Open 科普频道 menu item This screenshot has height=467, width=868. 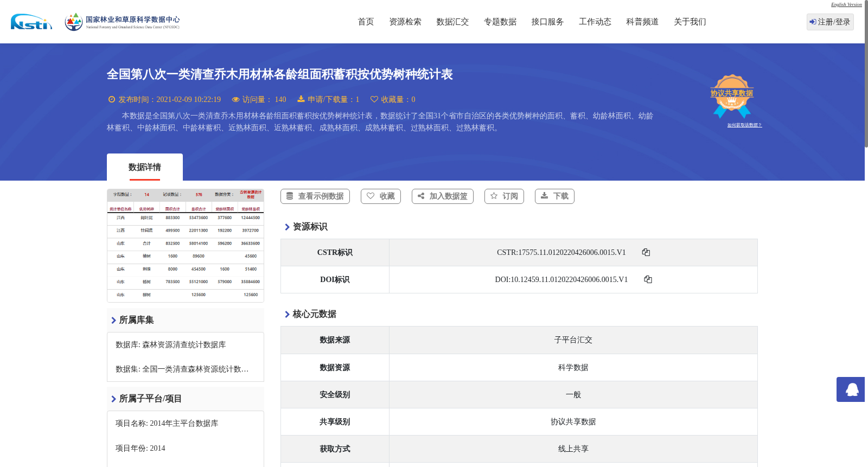[642, 22]
